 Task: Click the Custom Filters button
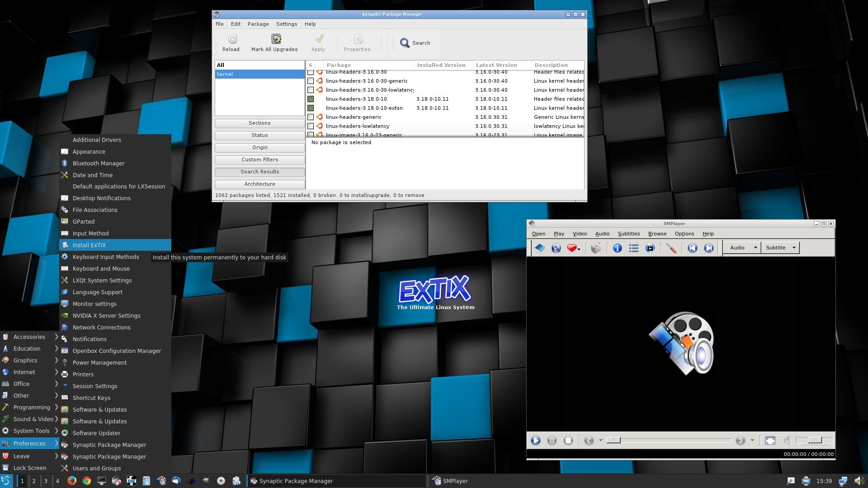tap(259, 160)
